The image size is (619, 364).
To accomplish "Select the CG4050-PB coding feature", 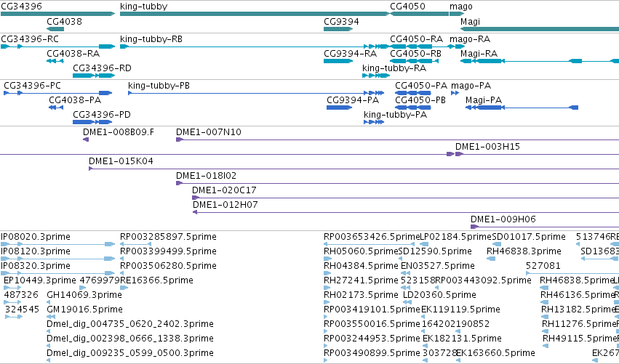I will (413, 108).
